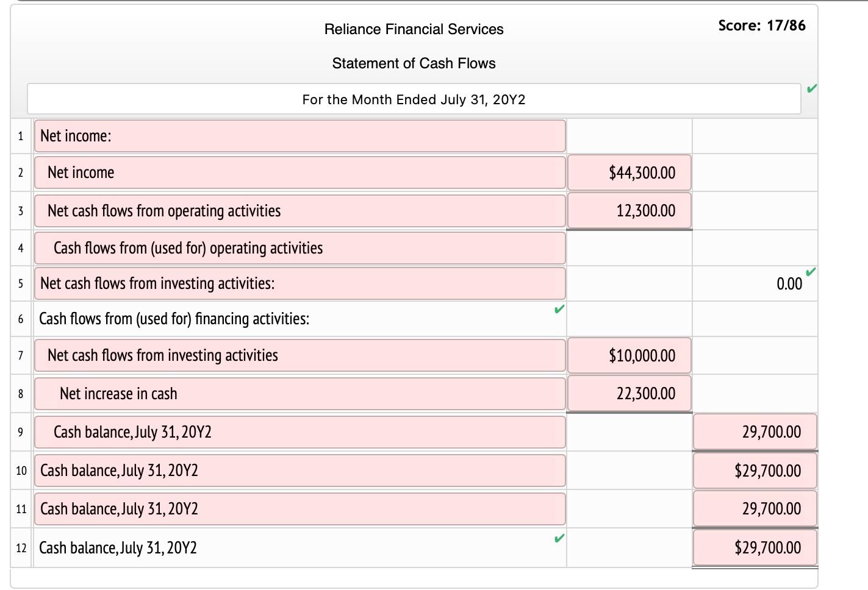
Task: Click the $10,000.00 amount cell in row 7
Action: tap(629, 355)
